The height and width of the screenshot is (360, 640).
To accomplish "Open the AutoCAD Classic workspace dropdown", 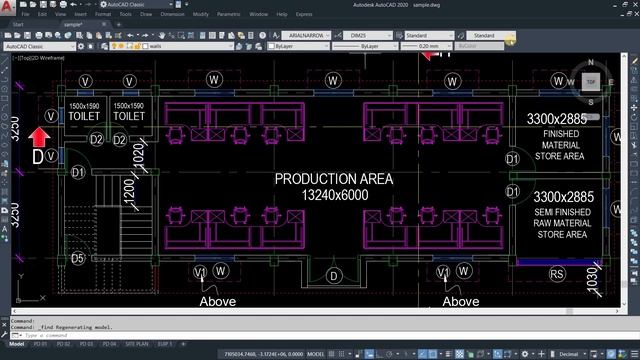I will pyautogui.click(x=40, y=47).
